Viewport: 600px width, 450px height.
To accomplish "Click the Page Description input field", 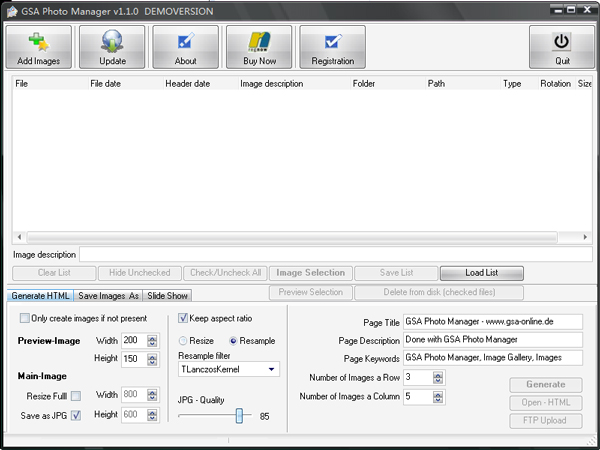I will pyautogui.click(x=493, y=339).
